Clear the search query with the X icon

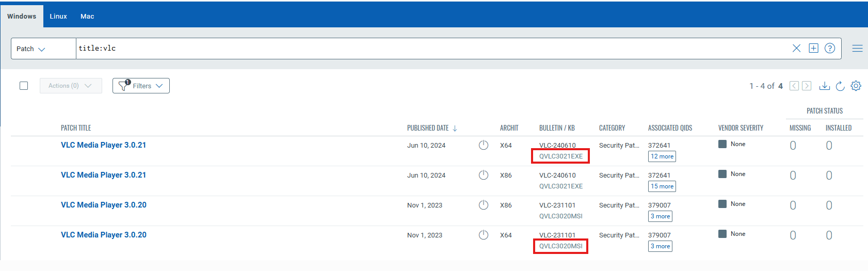tap(796, 48)
